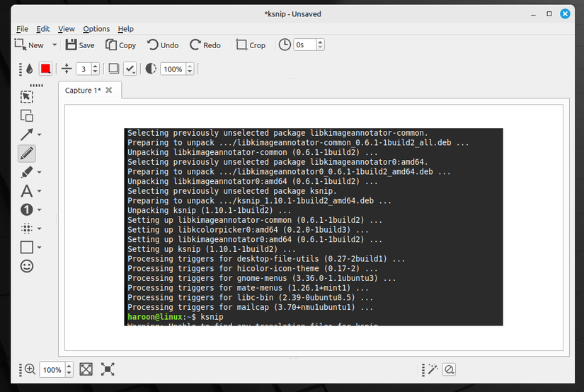This screenshot has width=584, height=392.
Task: Click the delay seconds input field
Action: pos(304,45)
